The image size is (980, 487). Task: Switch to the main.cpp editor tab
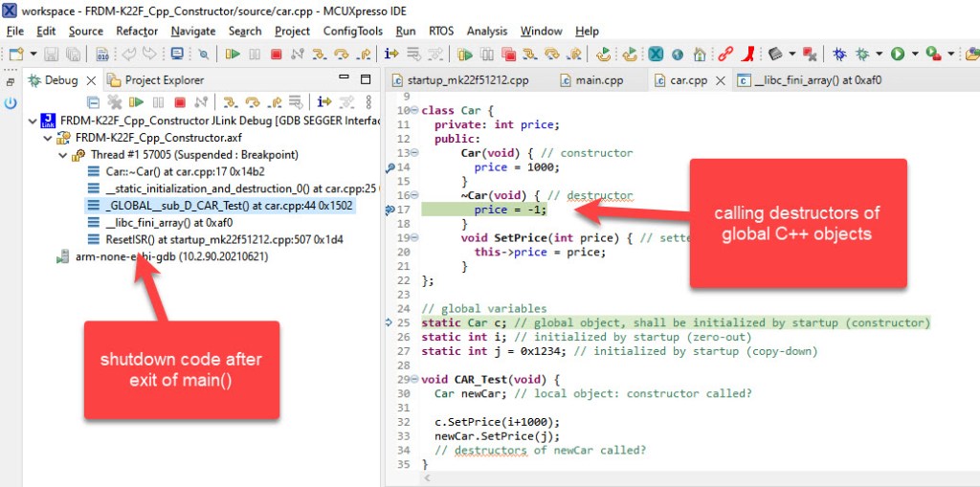click(598, 80)
